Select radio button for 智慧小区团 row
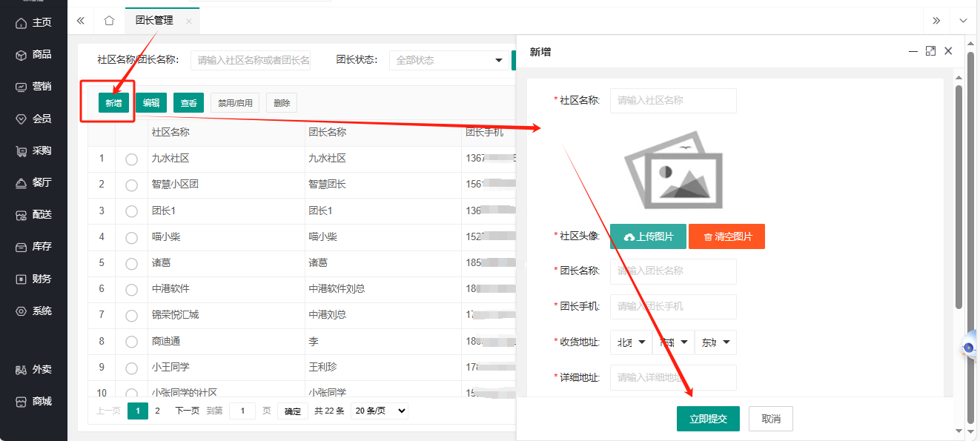This screenshot has width=980, height=441. [131, 185]
